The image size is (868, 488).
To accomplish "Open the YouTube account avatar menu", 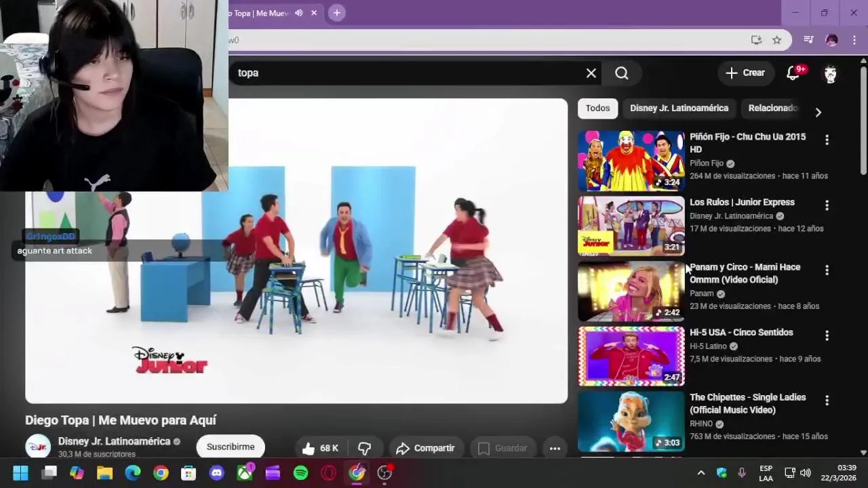I will [x=831, y=73].
